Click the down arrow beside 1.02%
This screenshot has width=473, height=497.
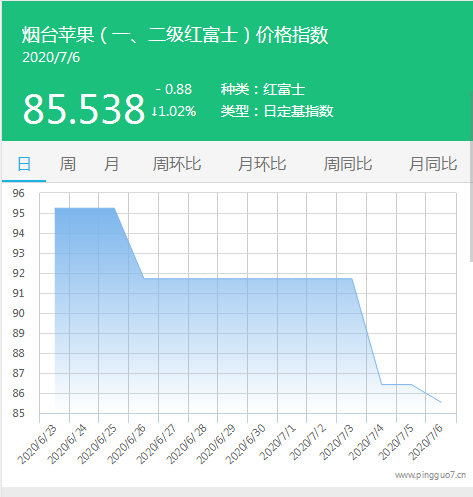click(154, 112)
